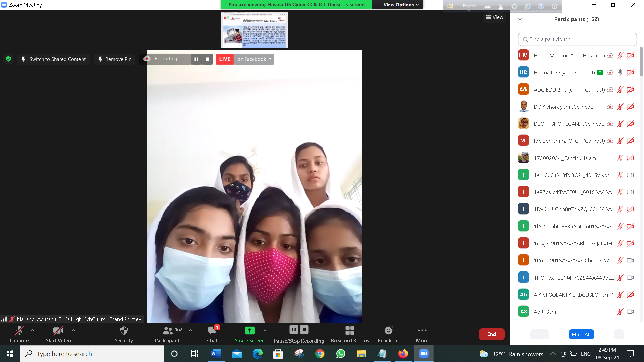Click the AS avatar for Aditi Saha
The height and width of the screenshot is (362, 644).
pos(523,312)
